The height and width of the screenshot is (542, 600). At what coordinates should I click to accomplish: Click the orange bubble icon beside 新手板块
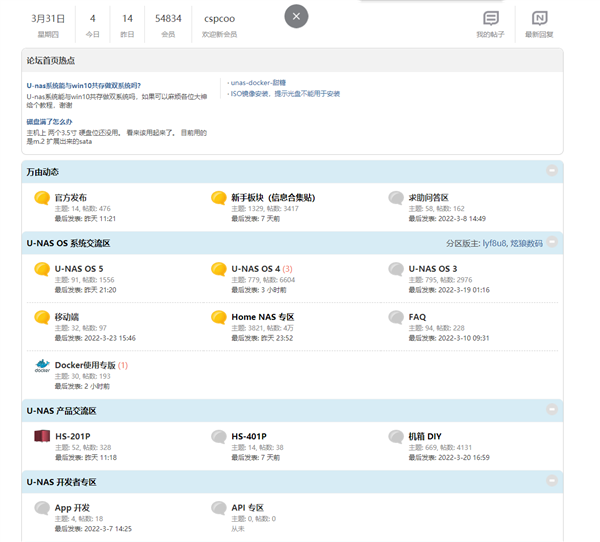click(x=219, y=198)
